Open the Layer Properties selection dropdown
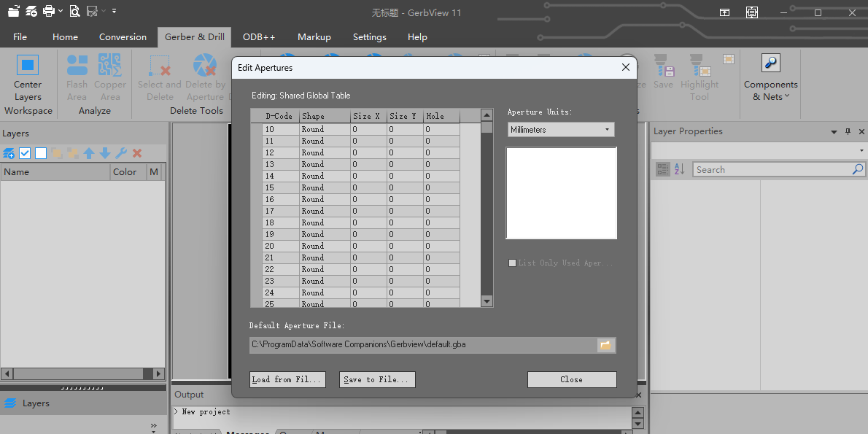 (x=757, y=150)
